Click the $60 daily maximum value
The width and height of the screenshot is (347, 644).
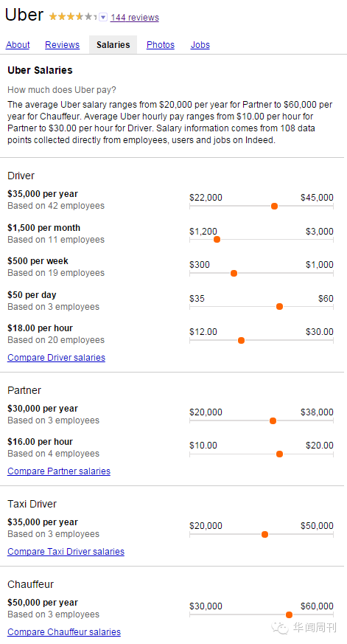pos(326,299)
